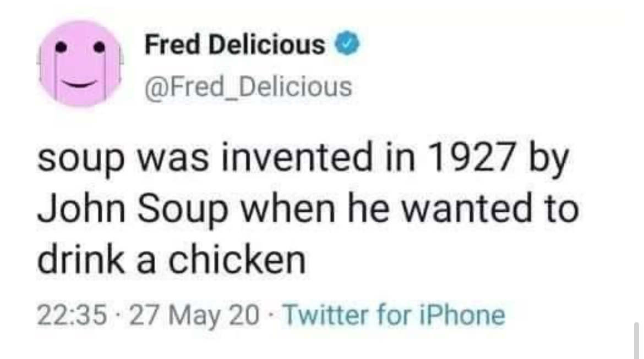Click the avatar's right eye dot
This screenshot has width=644, height=359.
coord(101,48)
